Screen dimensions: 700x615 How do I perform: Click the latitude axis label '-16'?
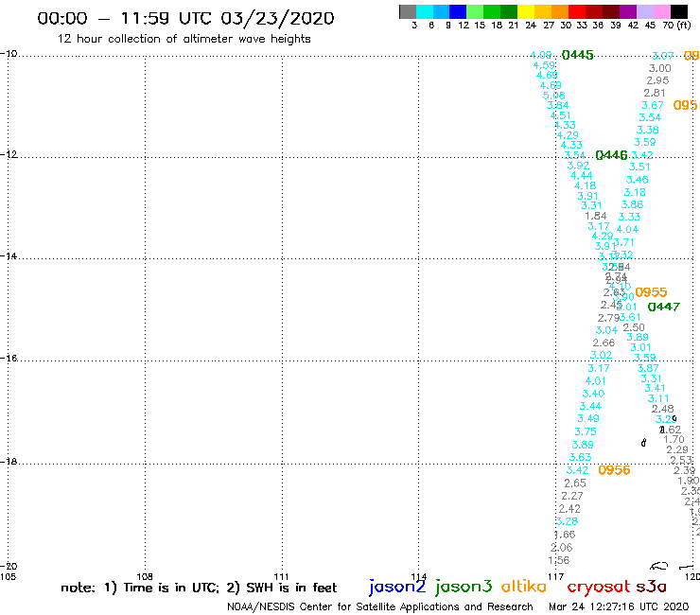point(9,359)
